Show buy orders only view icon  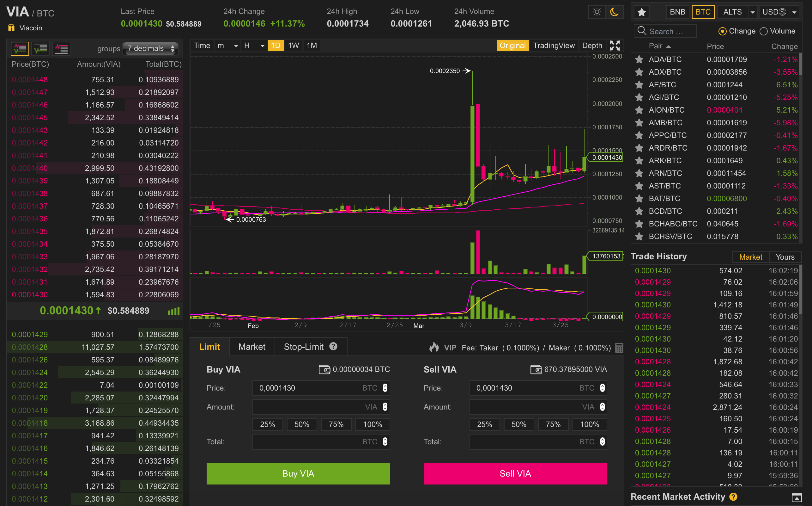40,48
